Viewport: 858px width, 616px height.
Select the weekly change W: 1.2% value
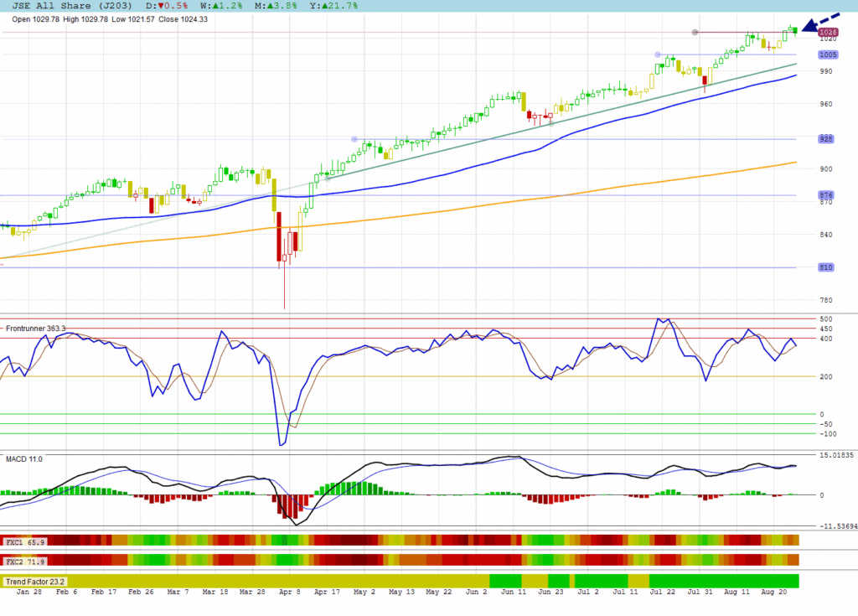[221, 6]
